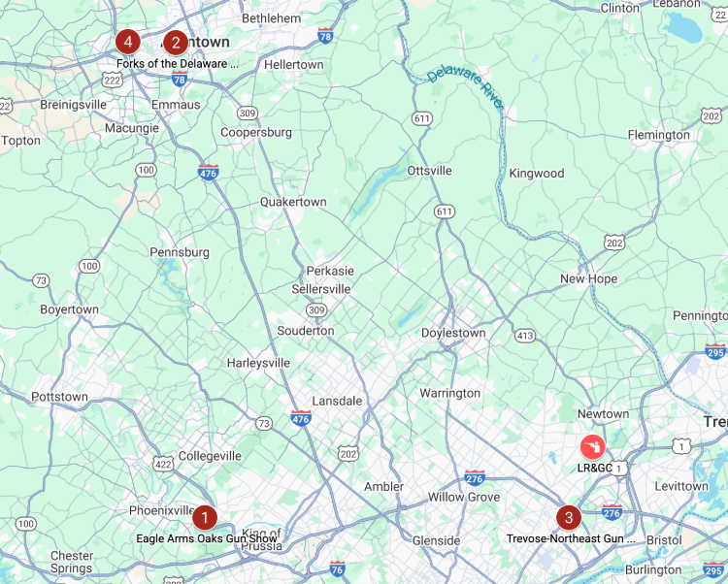Click map marker number 4
This screenshot has width=728, height=584.
[128, 42]
